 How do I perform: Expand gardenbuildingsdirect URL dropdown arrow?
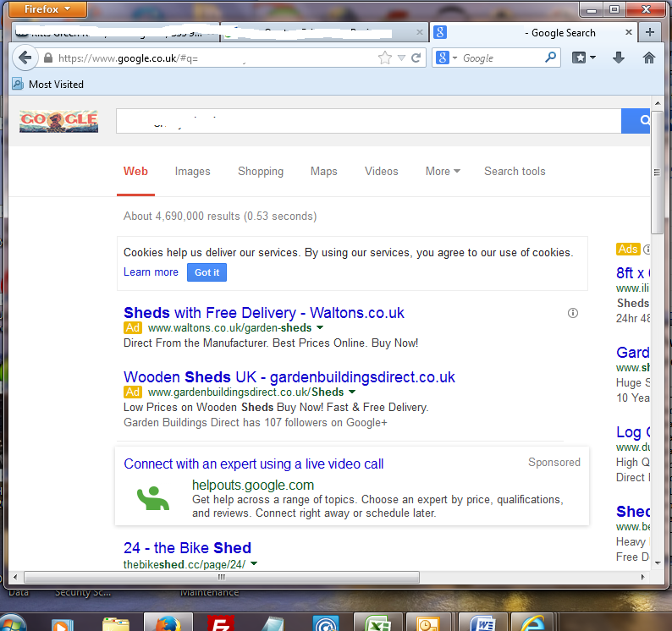click(352, 392)
